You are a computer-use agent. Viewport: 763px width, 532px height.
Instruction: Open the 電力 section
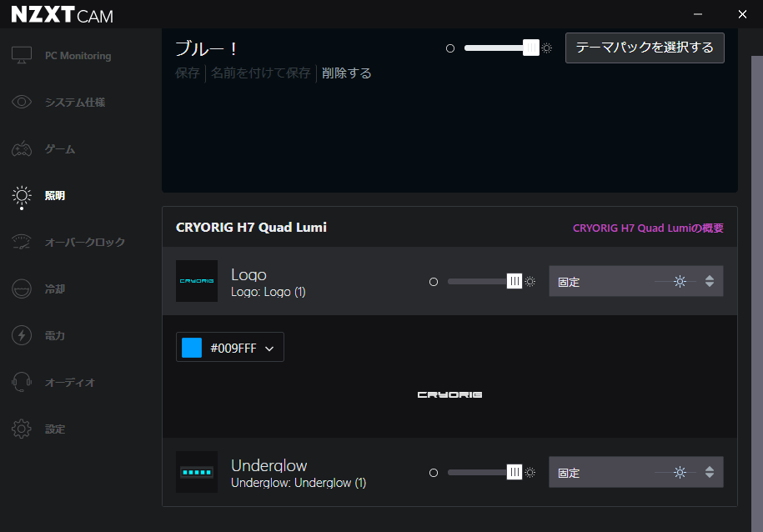[x=55, y=336]
